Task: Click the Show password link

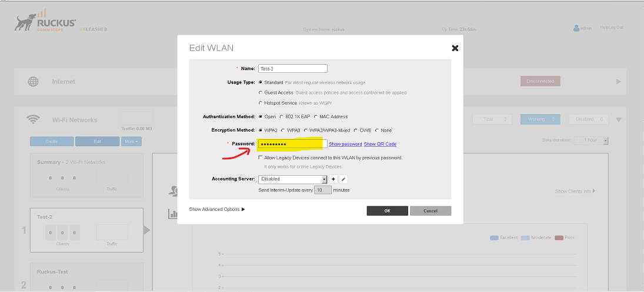Action: (x=345, y=144)
